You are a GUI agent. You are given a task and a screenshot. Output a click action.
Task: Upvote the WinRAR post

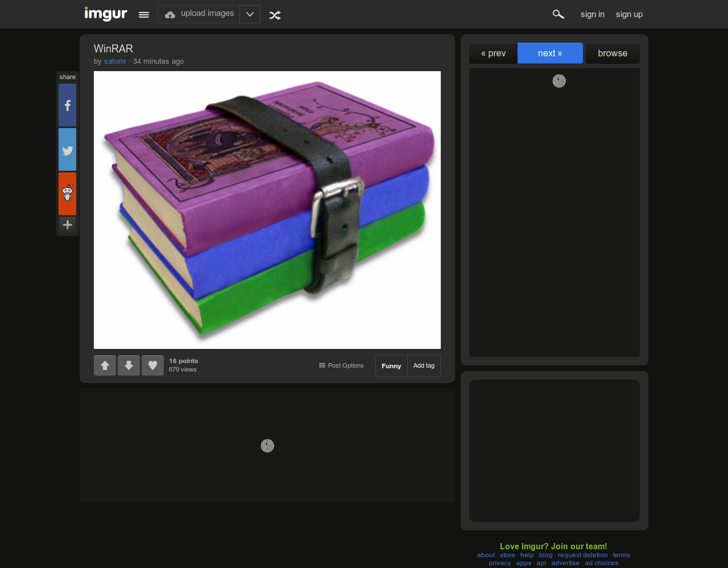[x=105, y=365]
